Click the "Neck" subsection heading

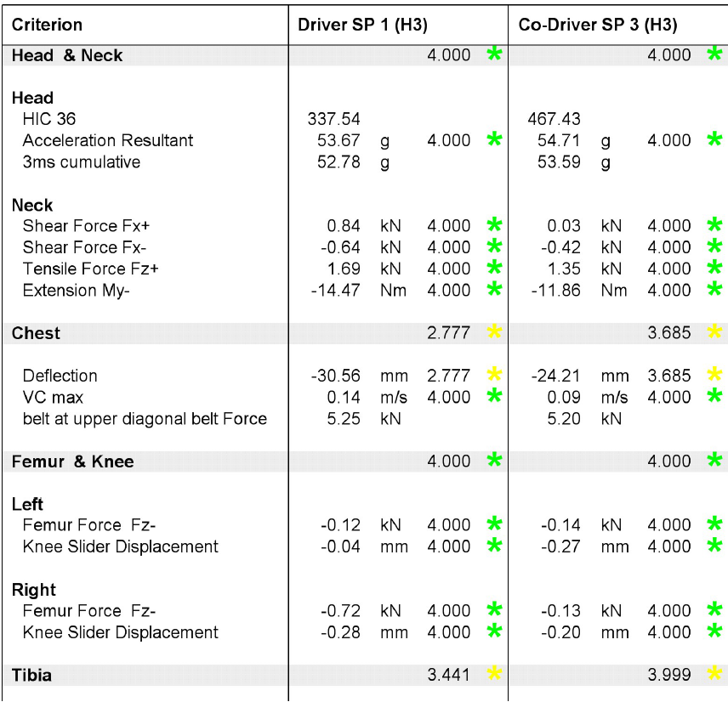[x=32, y=205]
